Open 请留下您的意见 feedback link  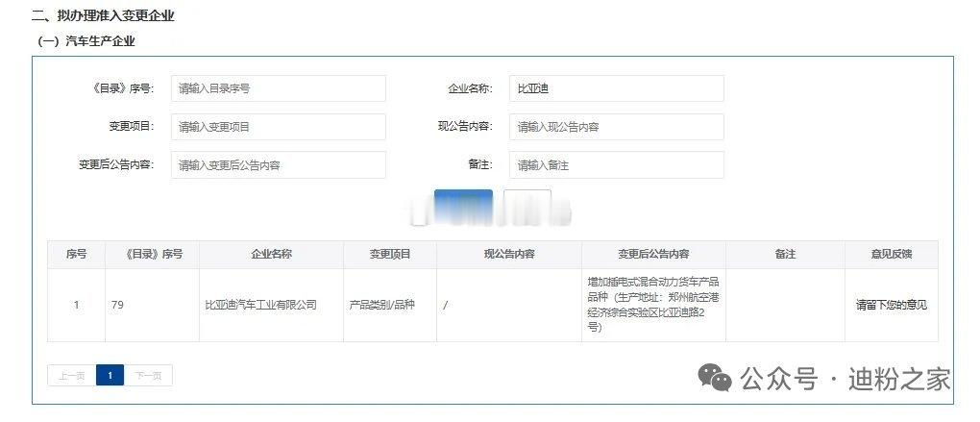point(892,305)
